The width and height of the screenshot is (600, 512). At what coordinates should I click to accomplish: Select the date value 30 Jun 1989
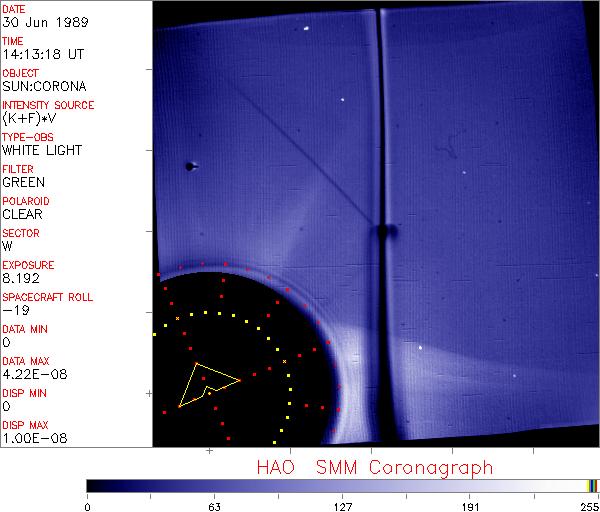click(x=45, y=22)
